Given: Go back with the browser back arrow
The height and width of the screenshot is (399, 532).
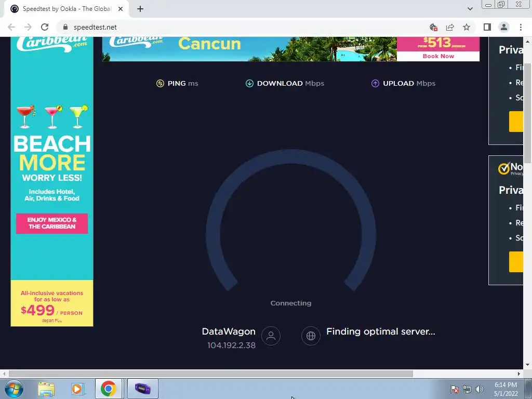Looking at the screenshot, I should click(x=11, y=27).
